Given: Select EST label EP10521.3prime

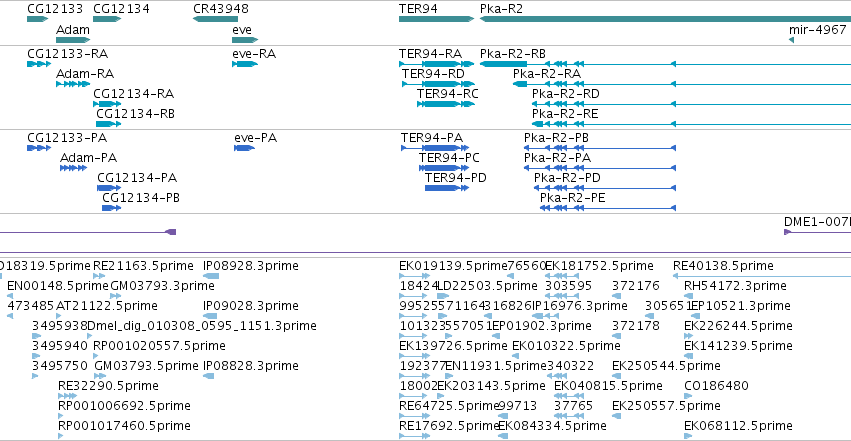Looking at the screenshot, I should [740, 306].
